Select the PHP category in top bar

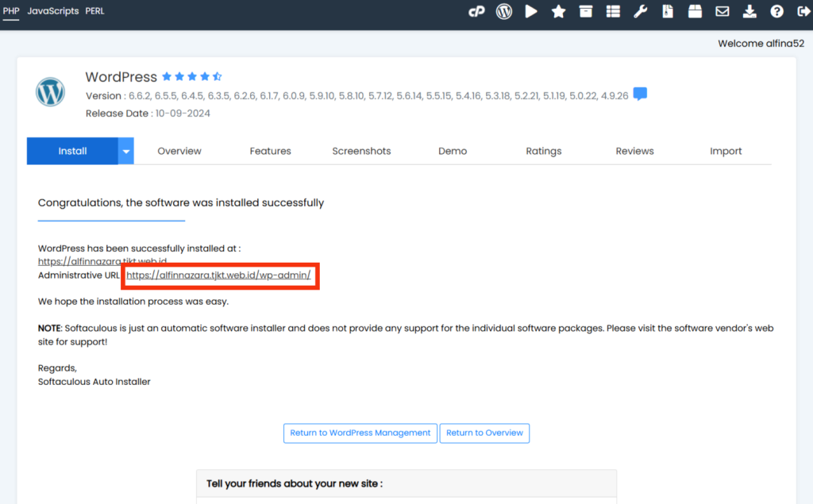click(x=11, y=11)
